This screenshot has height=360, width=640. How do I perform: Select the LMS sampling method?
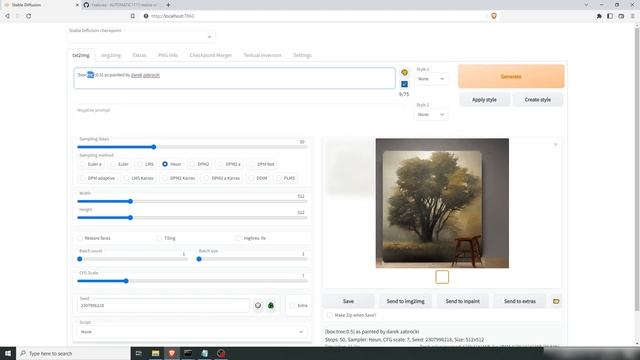[146, 164]
